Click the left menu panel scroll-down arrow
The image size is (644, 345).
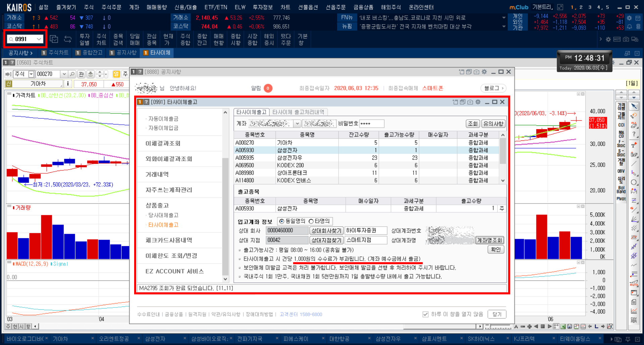pos(225,279)
